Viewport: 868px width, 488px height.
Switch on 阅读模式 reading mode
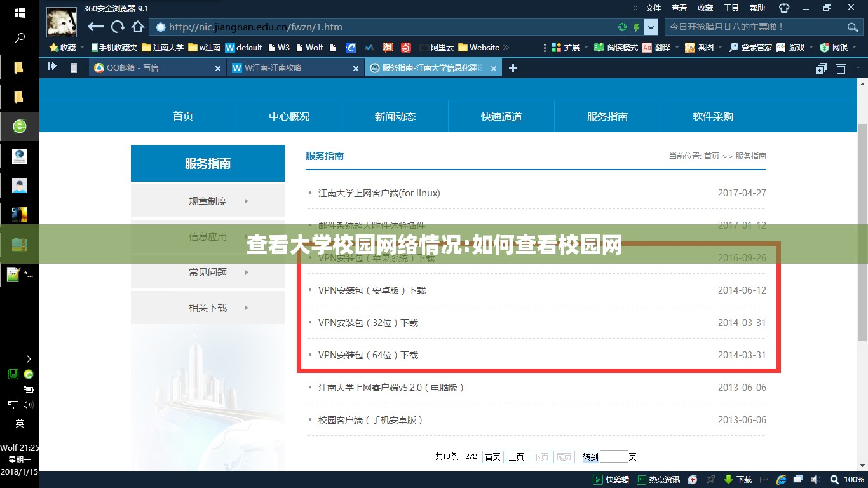click(x=616, y=48)
